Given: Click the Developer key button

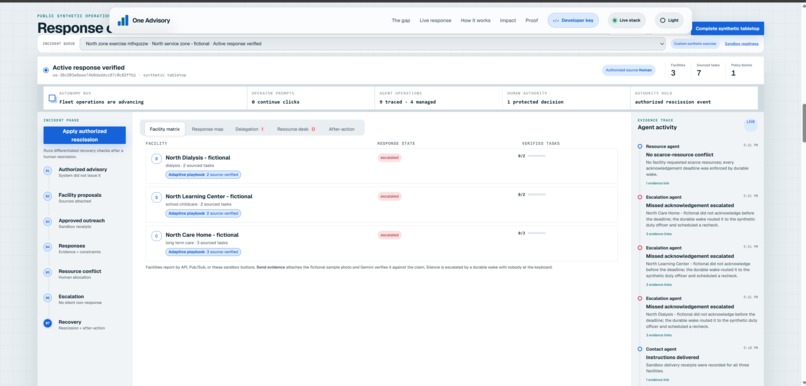Looking at the screenshot, I should (573, 21).
